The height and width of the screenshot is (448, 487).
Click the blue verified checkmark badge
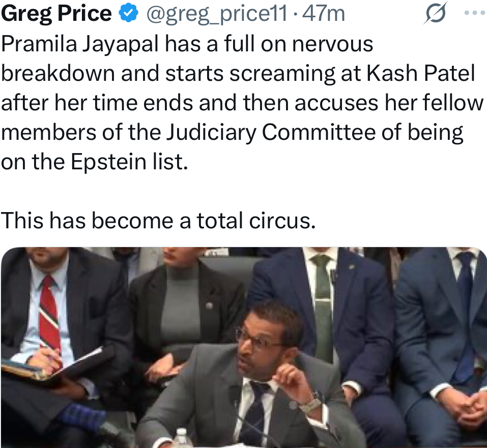click(x=129, y=14)
